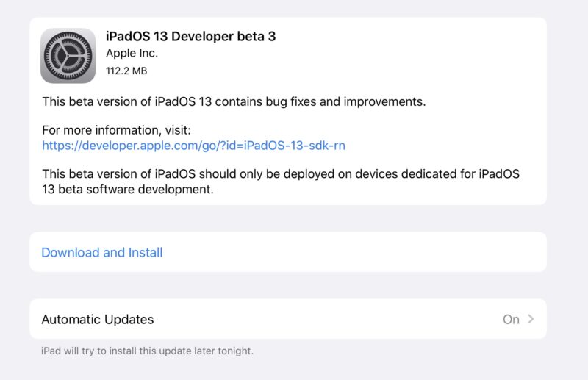
Task: Click the iPadOS 13 Developer beta 3 title
Action: [191, 37]
